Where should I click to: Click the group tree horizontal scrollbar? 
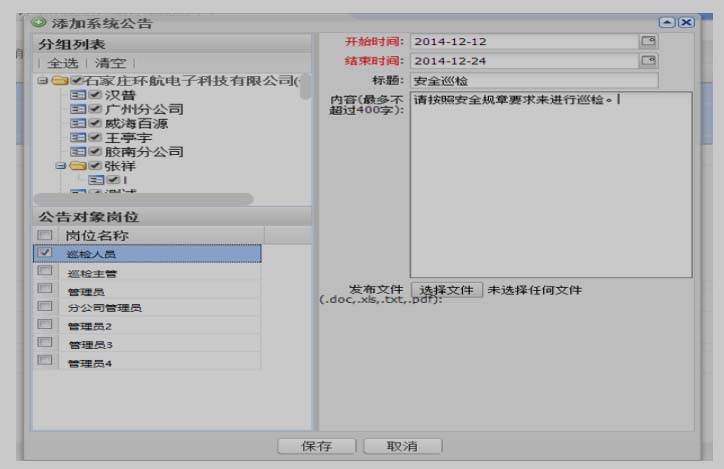tap(144, 199)
